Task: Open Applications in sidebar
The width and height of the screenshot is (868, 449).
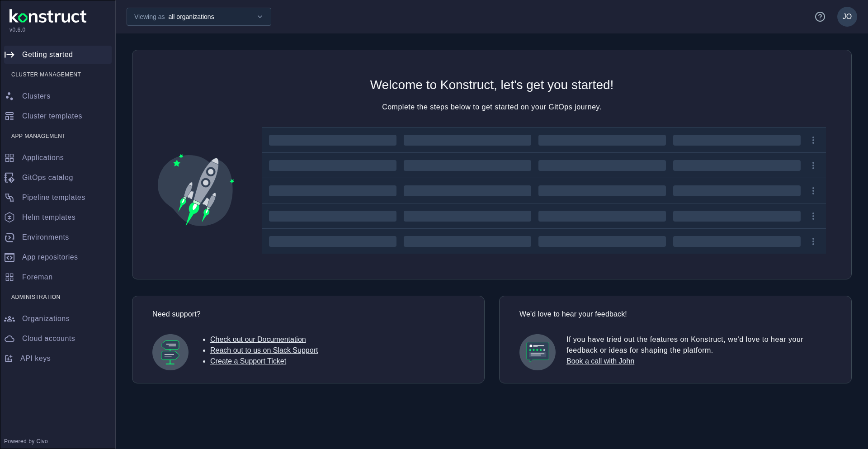Action: (x=58, y=158)
